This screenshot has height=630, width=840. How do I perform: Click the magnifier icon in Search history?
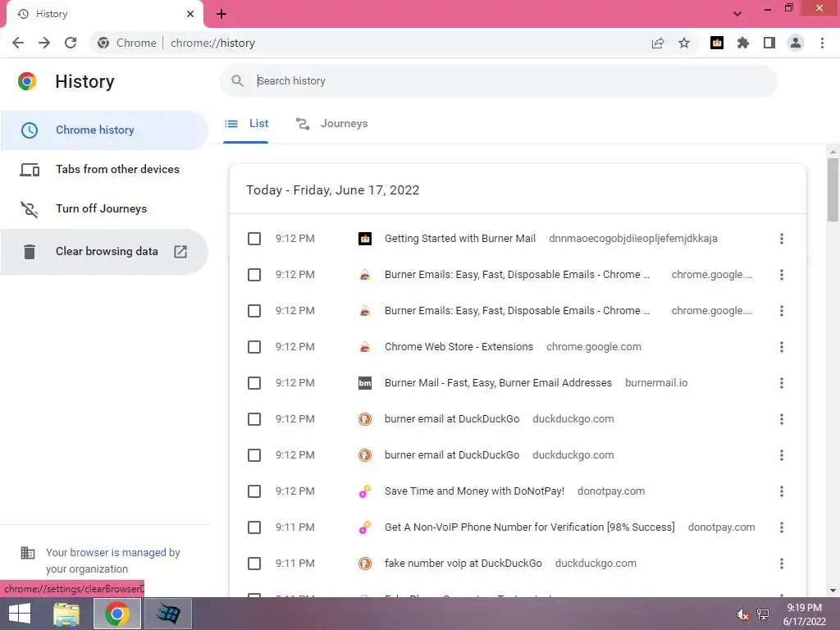point(237,81)
